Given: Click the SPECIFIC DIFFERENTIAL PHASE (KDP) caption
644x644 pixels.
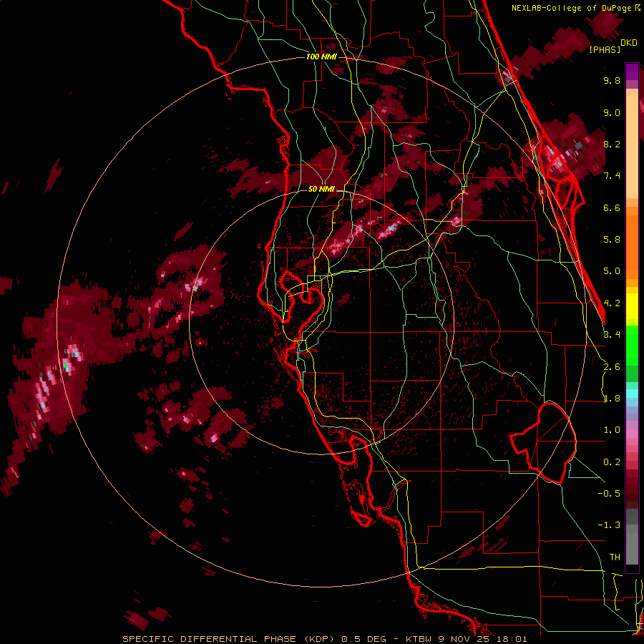Looking at the screenshot, I should tap(230, 639).
